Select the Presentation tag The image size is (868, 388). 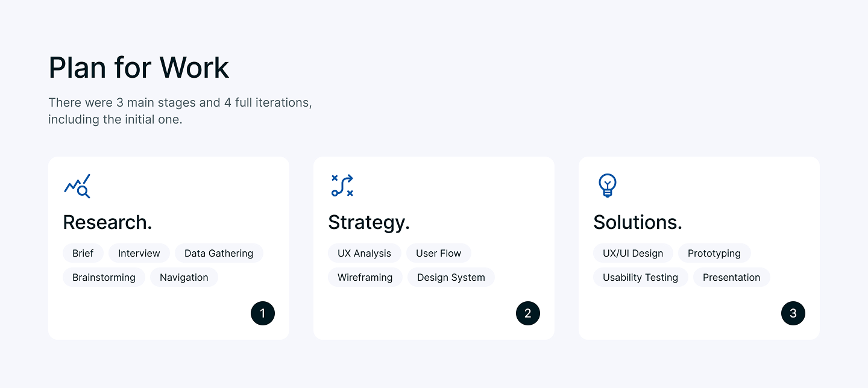[x=731, y=277]
